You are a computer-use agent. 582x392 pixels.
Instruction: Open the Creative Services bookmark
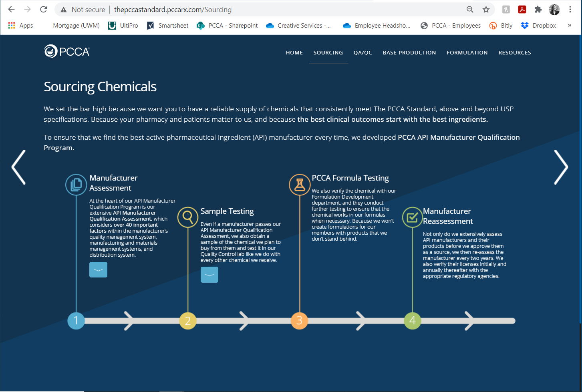click(298, 25)
